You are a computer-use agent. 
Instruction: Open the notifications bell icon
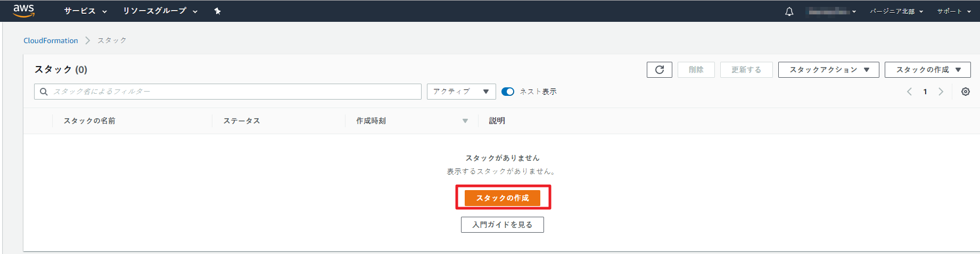tap(789, 12)
